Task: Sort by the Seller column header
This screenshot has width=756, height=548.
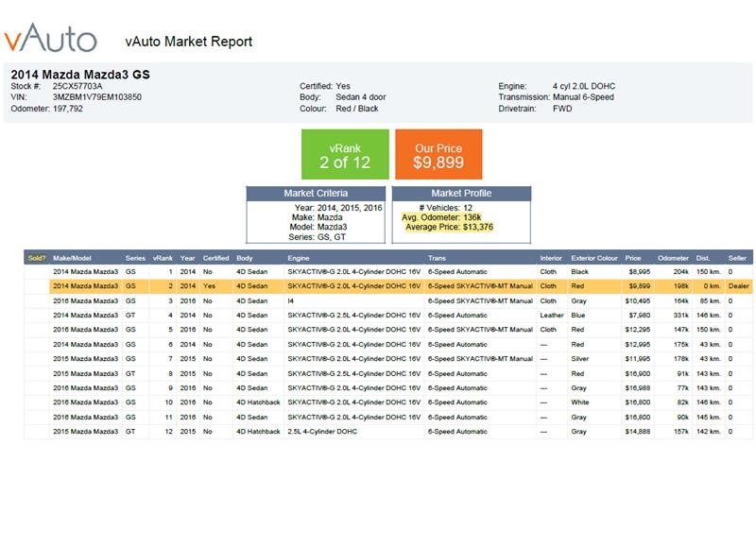Action: pos(737,258)
